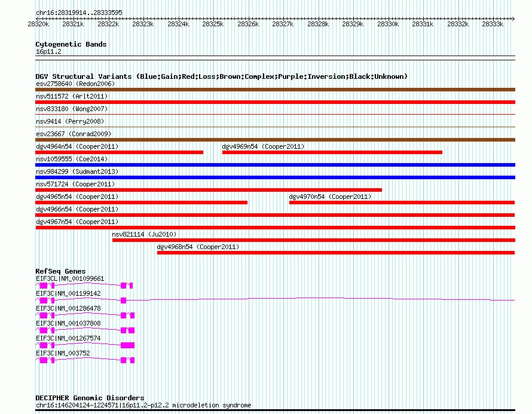Select the dgv4967n54 (Cooper2011) loss bar
This screenshot has width=532, height=414.
[275, 228]
